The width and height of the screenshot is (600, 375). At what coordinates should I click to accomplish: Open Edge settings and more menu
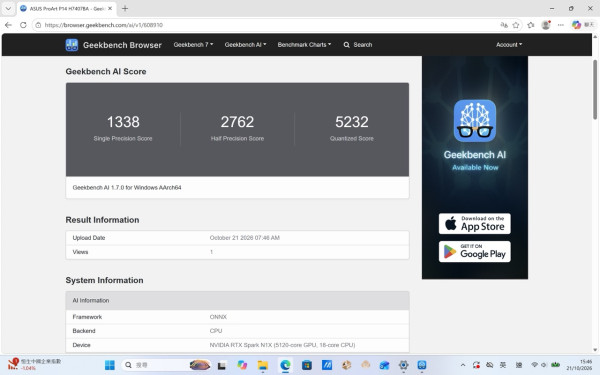tap(561, 25)
